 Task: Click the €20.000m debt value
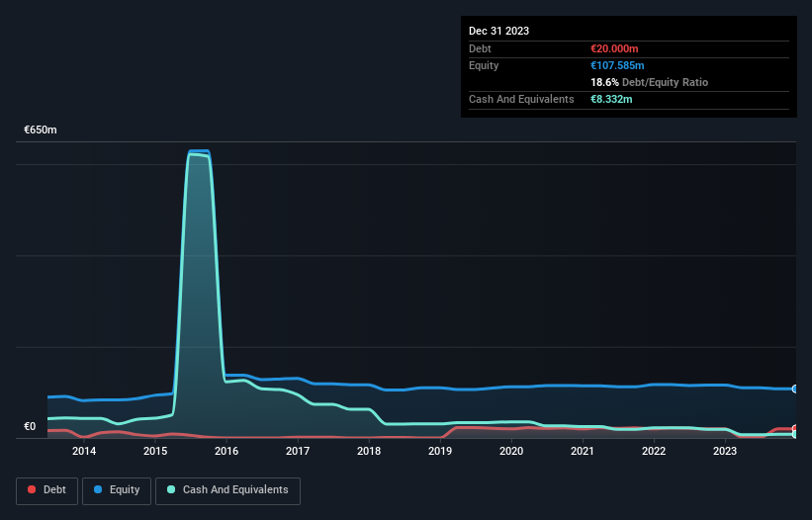[614, 48]
